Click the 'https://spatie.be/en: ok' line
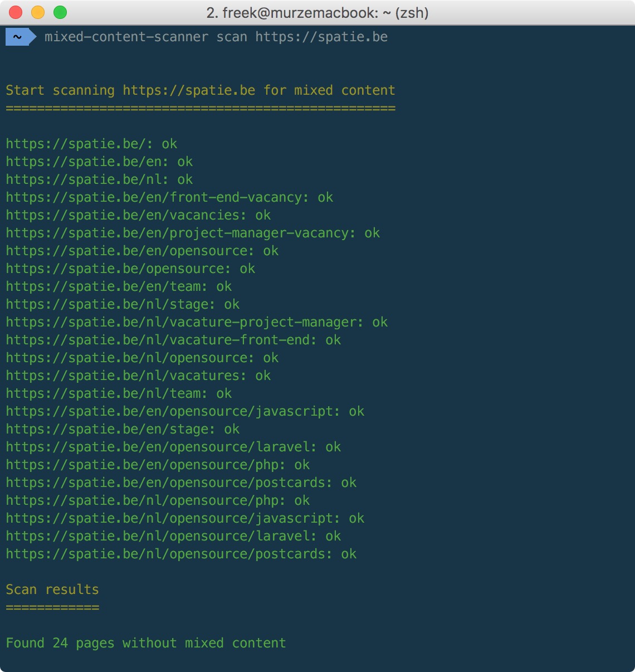Viewport: 635px width, 672px height. 99,162
